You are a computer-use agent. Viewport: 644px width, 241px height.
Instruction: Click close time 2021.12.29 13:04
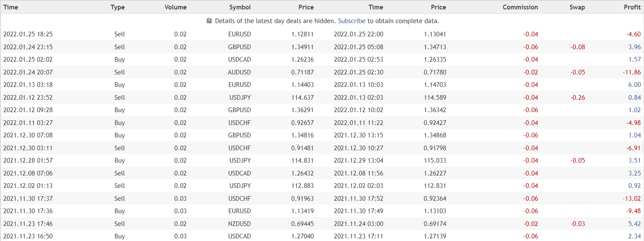point(359,161)
